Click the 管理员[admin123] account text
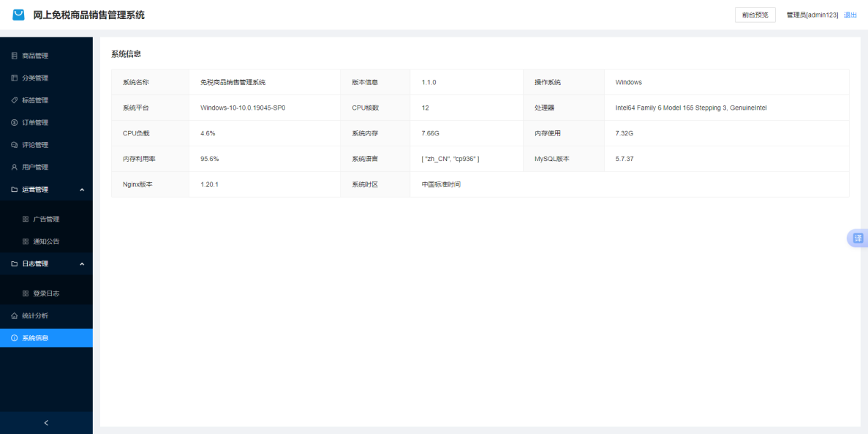Screen dimensions: 868x434 [812, 15]
